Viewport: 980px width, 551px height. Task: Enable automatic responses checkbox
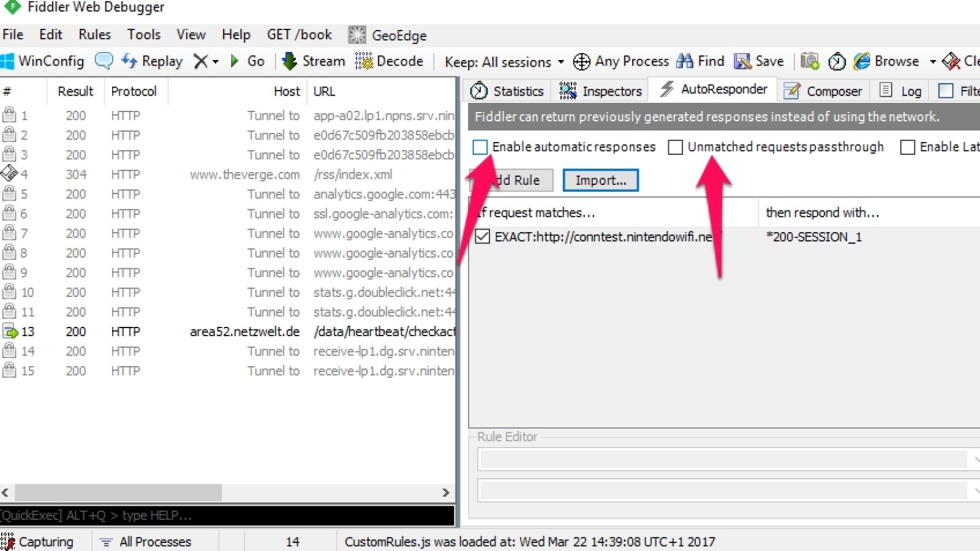click(480, 147)
